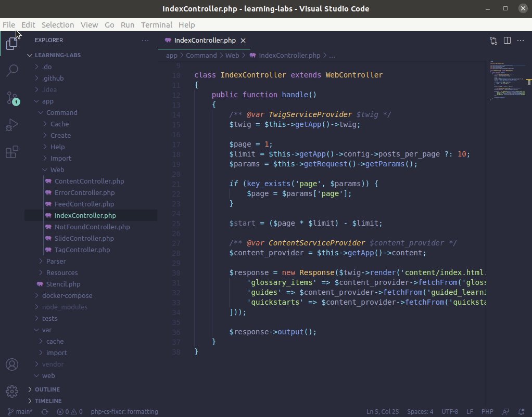Open the Terminal menu
532x417 pixels.
click(156, 25)
